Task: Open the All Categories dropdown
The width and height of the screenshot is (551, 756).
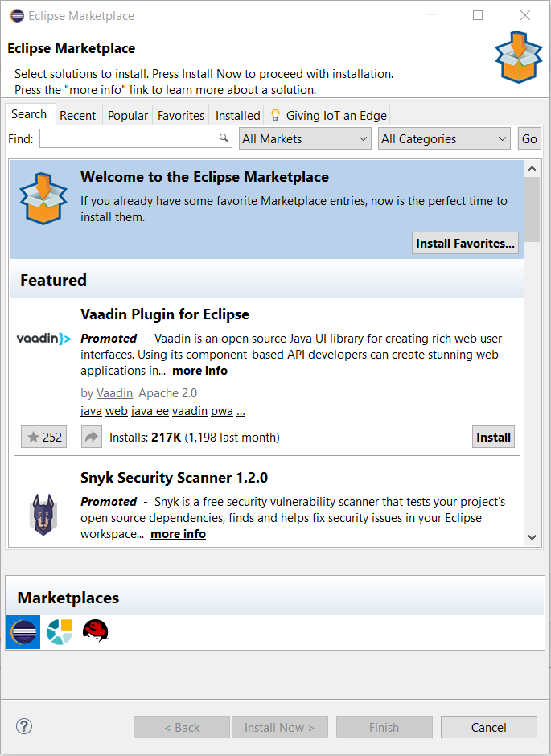Action: (444, 139)
